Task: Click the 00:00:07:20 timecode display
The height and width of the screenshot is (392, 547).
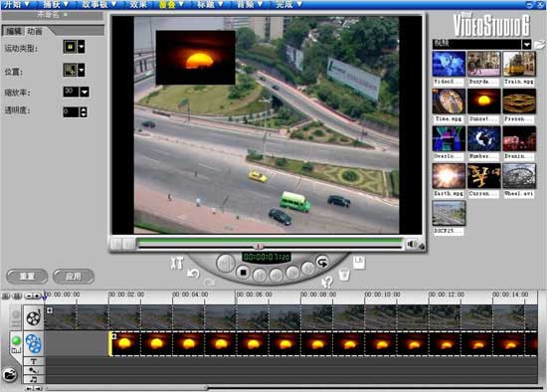Action: pos(267,258)
